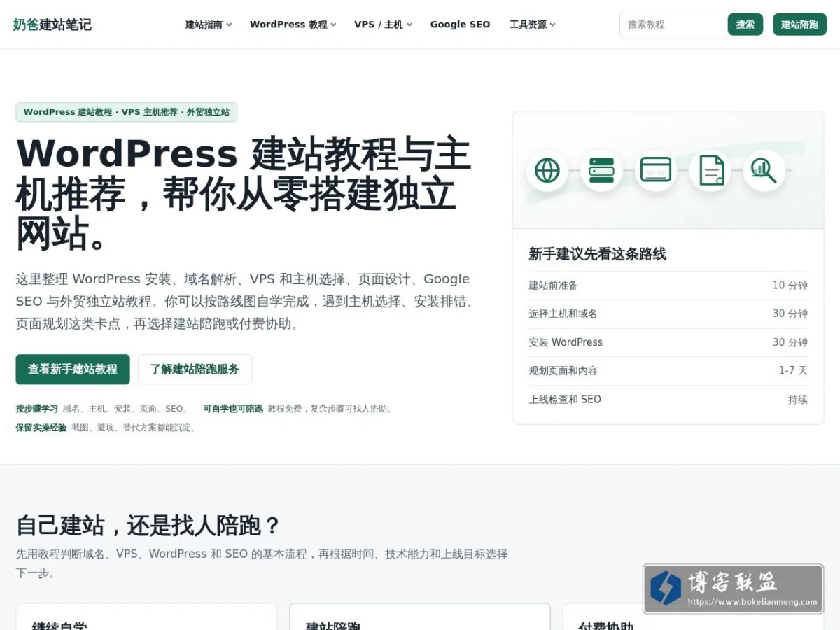Select the 建站前准备 route row
840x630 pixels.
[x=668, y=286]
